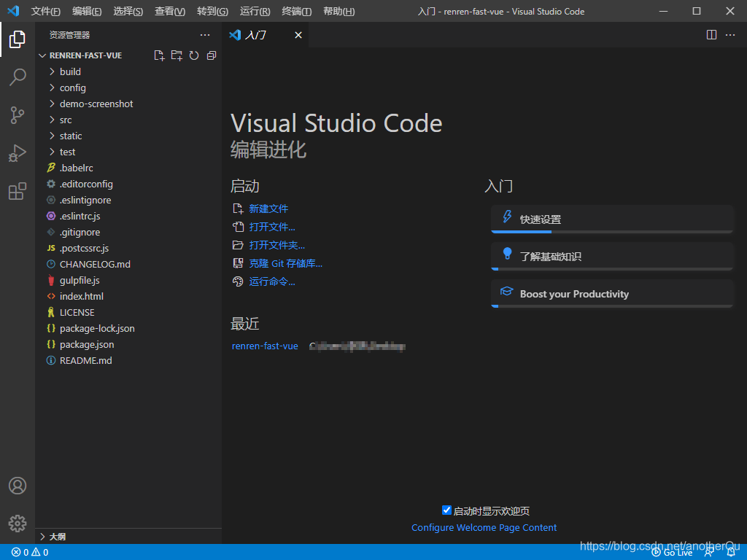The image size is (747, 560).
Task: Refresh the explorer file tree
Action: (x=194, y=55)
